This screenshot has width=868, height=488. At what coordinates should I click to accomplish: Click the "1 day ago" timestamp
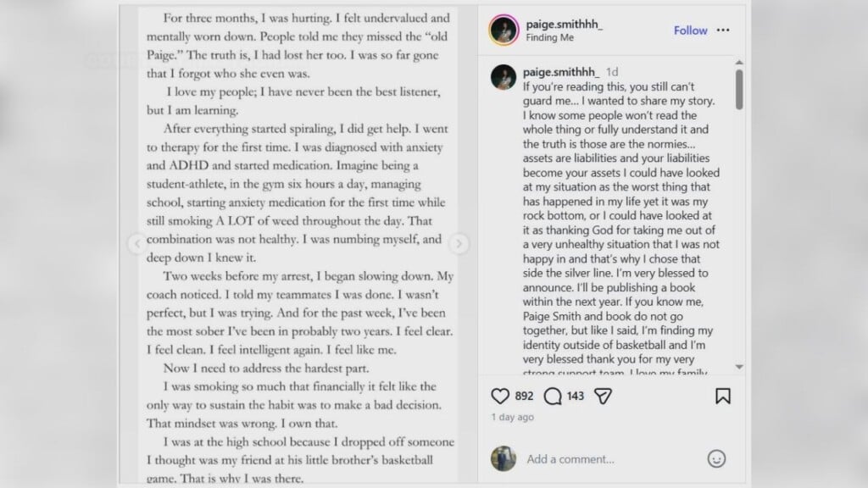[x=512, y=417]
